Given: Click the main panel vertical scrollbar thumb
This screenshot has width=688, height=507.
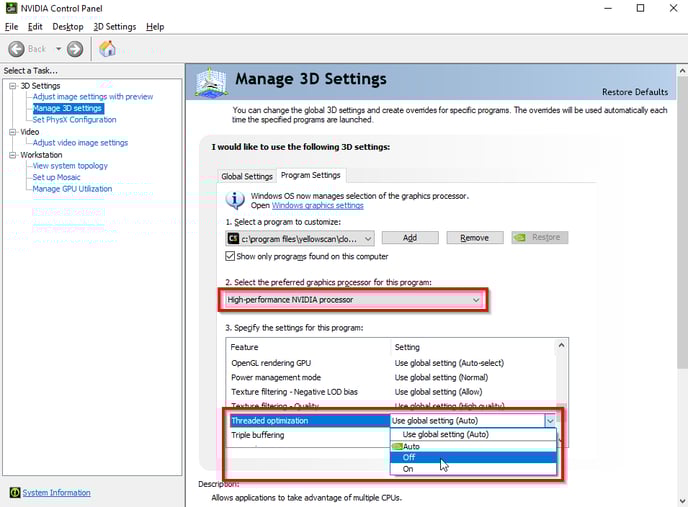Looking at the screenshot, I should [x=682, y=222].
